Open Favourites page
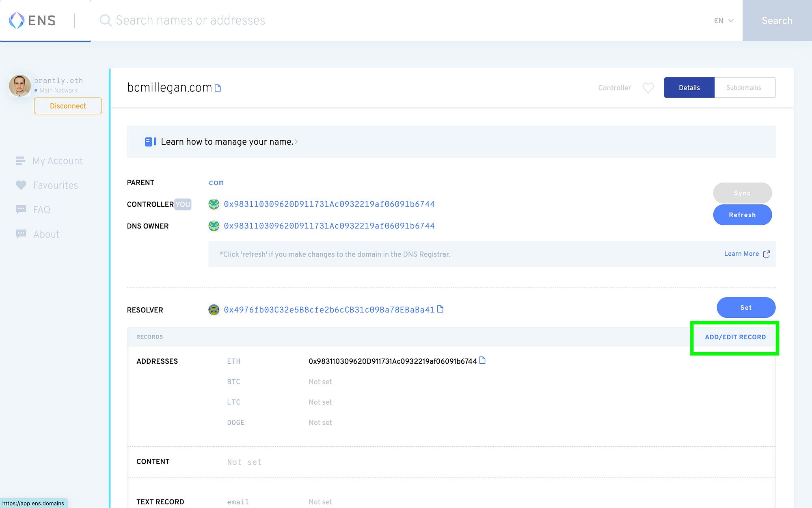Viewport: 812px width, 508px height. [x=56, y=185]
